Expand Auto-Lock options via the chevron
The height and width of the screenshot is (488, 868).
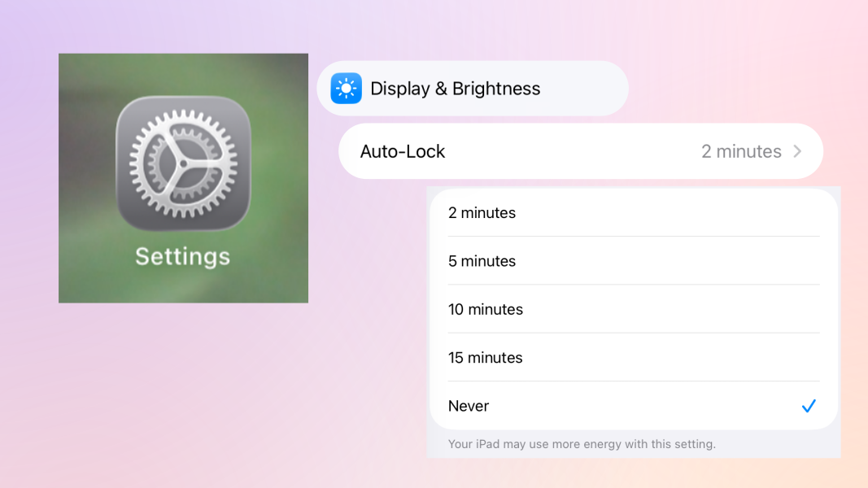(x=800, y=151)
